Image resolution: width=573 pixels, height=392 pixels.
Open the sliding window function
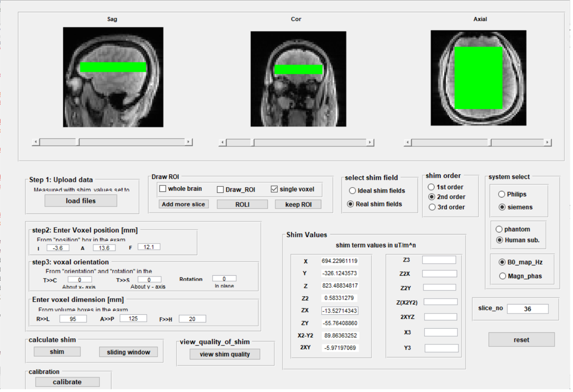tap(128, 352)
